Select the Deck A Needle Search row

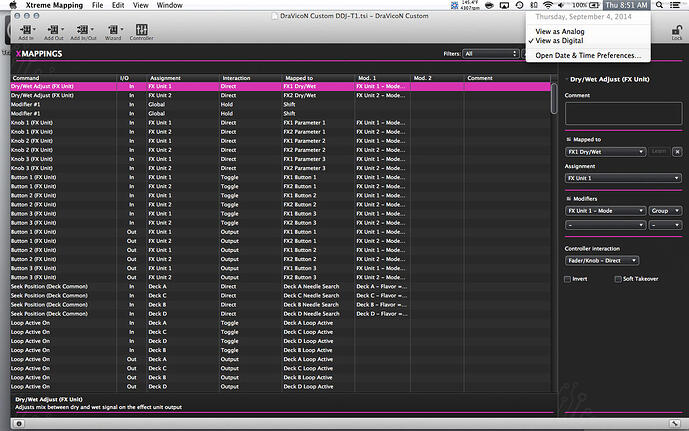(x=280, y=286)
